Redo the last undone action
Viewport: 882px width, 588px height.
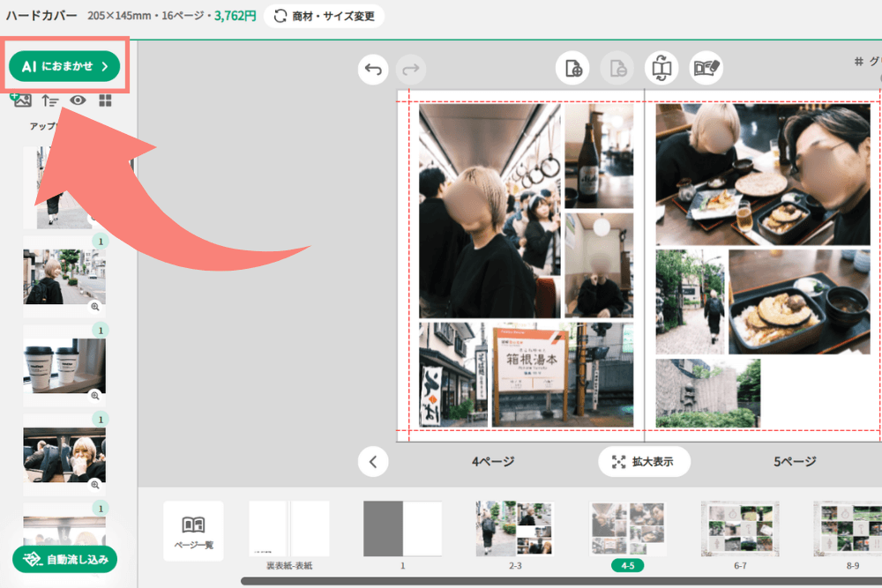point(411,69)
